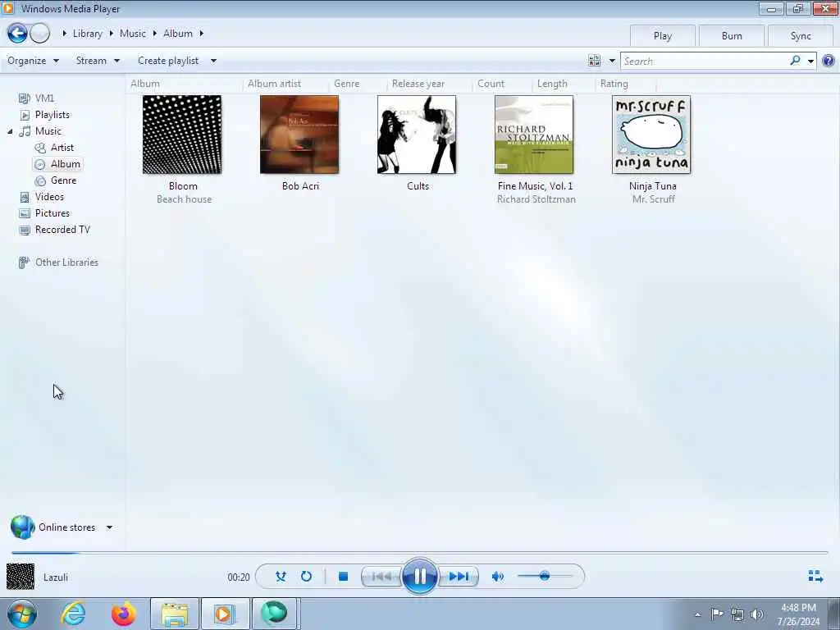Click the View options icon

[x=595, y=61]
